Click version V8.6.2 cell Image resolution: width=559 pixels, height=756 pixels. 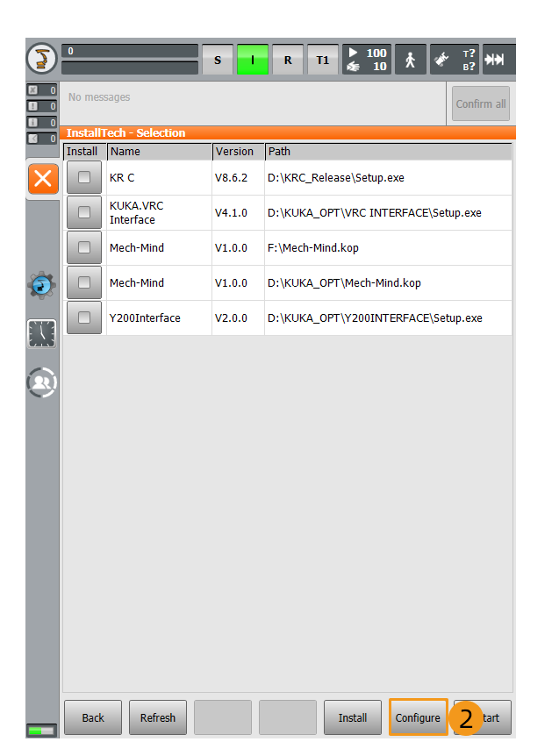click(x=239, y=177)
